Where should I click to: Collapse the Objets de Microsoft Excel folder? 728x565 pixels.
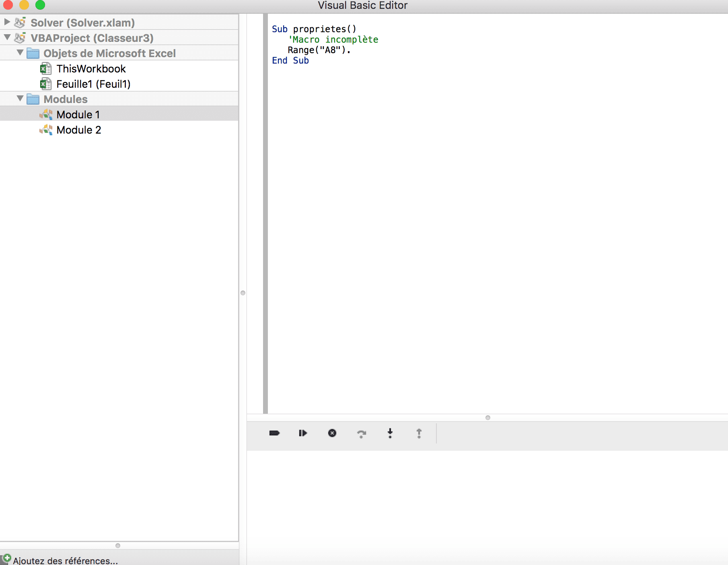(20, 53)
